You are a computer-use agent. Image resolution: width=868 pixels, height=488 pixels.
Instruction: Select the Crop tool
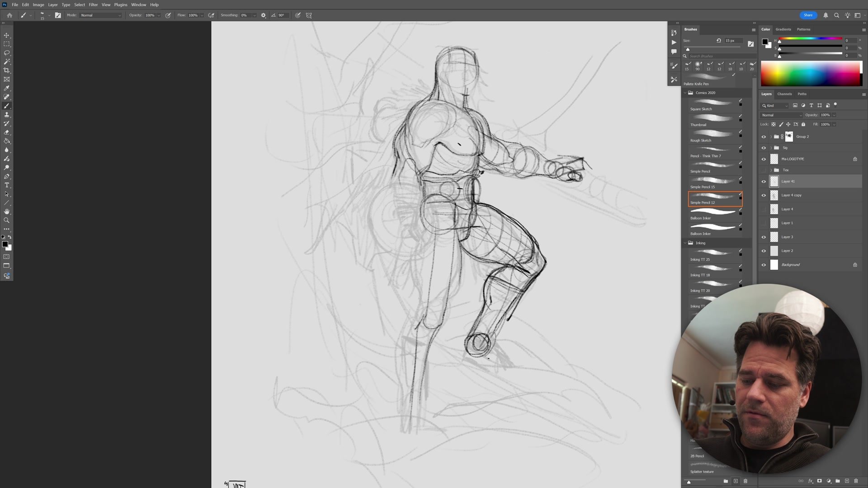tap(6, 70)
